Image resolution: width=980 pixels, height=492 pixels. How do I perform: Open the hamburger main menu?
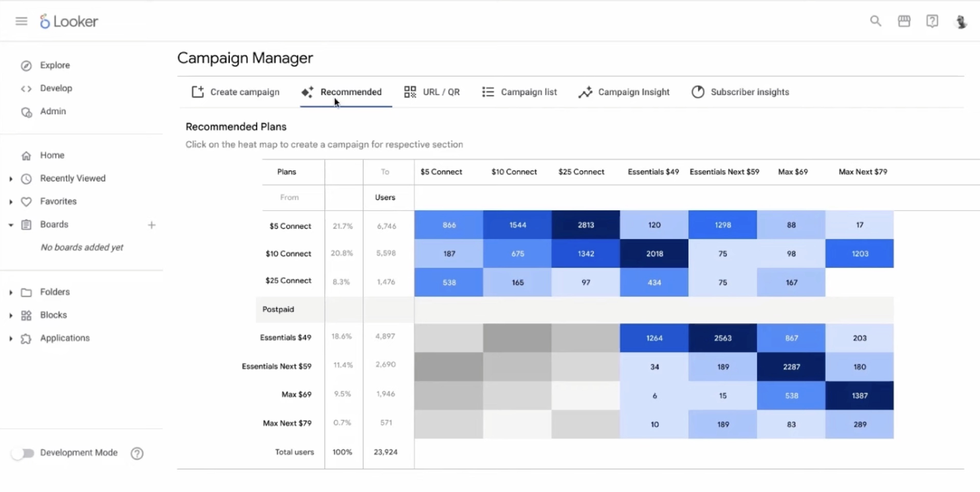pos(21,21)
